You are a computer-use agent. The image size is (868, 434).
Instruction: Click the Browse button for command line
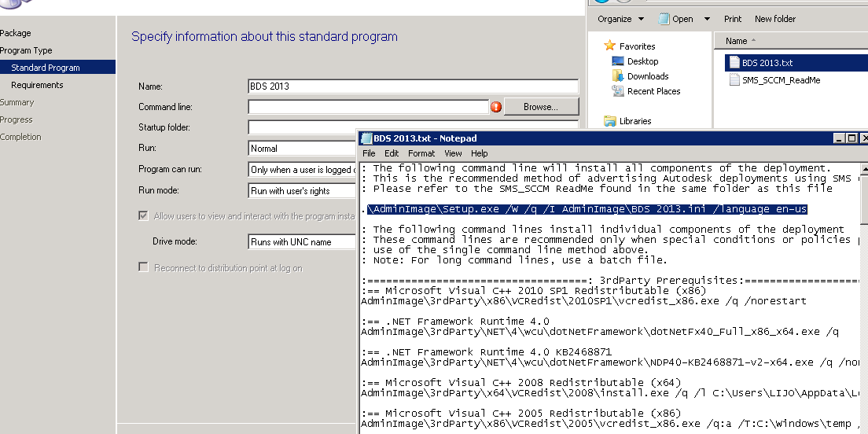(541, 107)
